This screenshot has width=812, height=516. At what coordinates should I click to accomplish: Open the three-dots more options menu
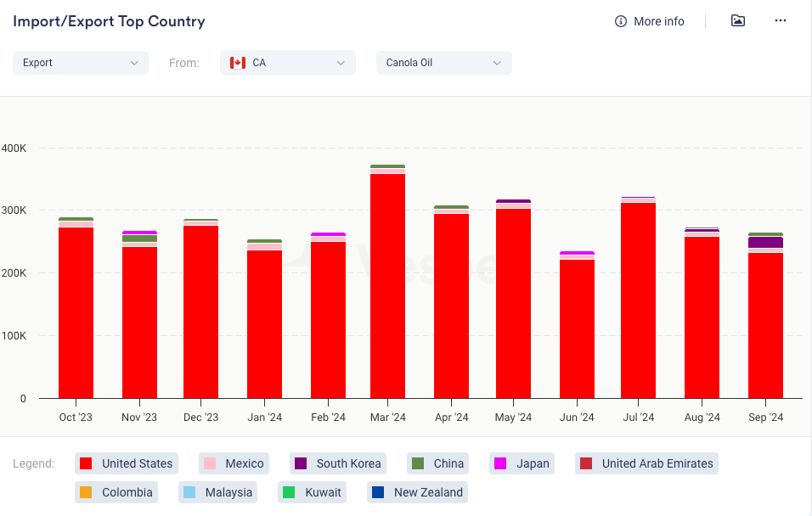[781, 21]
